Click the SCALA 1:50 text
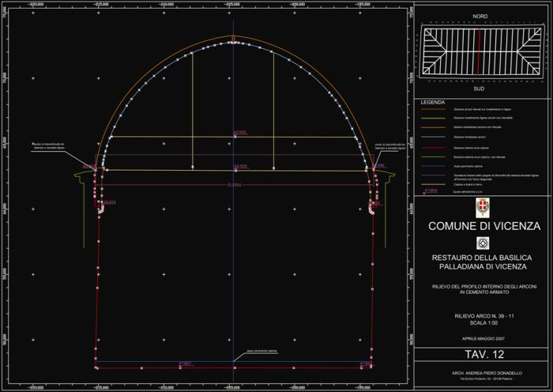 (x=480, y=322)
